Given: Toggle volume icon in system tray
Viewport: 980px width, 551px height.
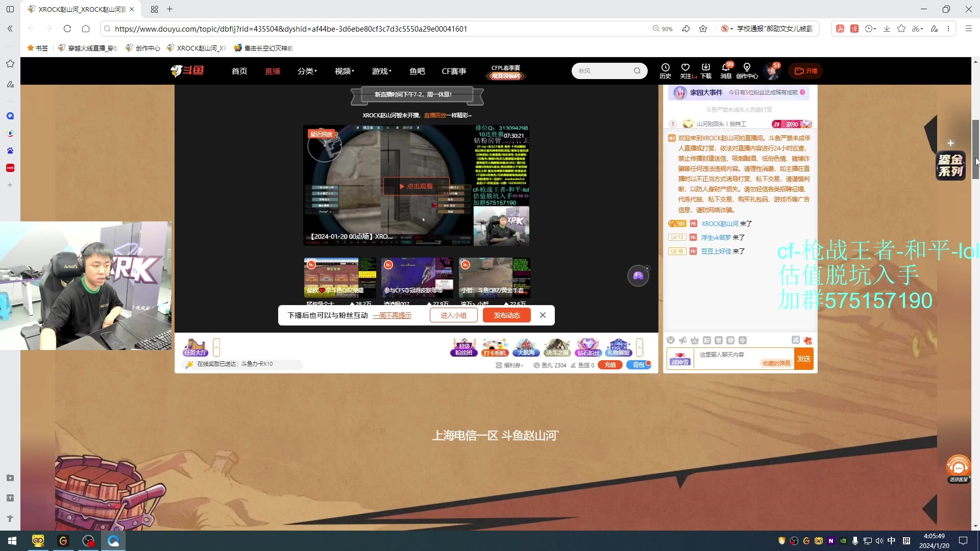Looking at the screenshot, I should (x=879, y=541).
